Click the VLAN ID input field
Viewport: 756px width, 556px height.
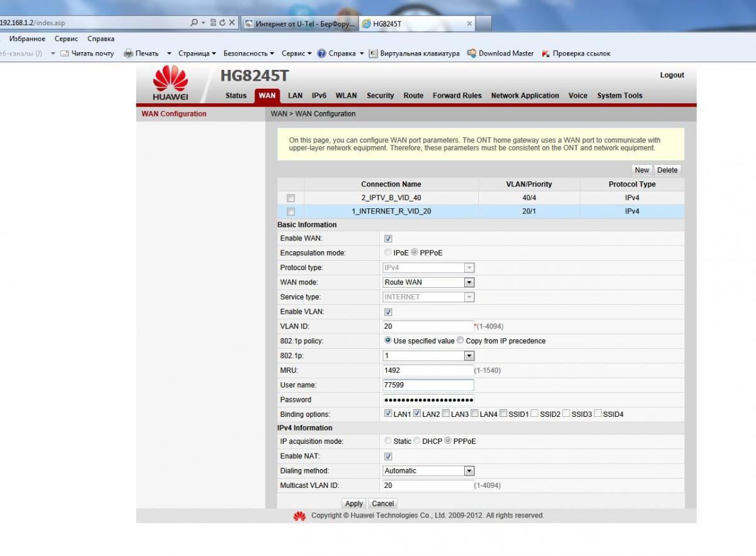tap(428, 326)
